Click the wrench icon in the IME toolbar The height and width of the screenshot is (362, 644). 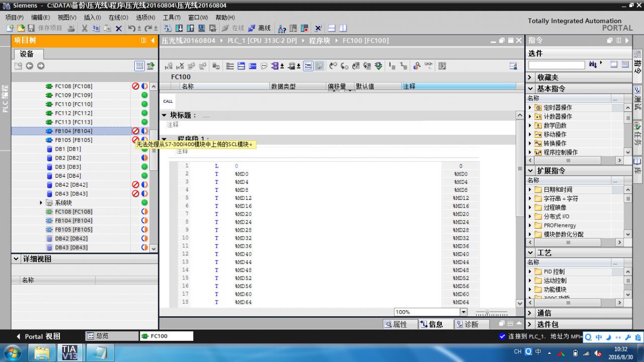pos(628,337)
